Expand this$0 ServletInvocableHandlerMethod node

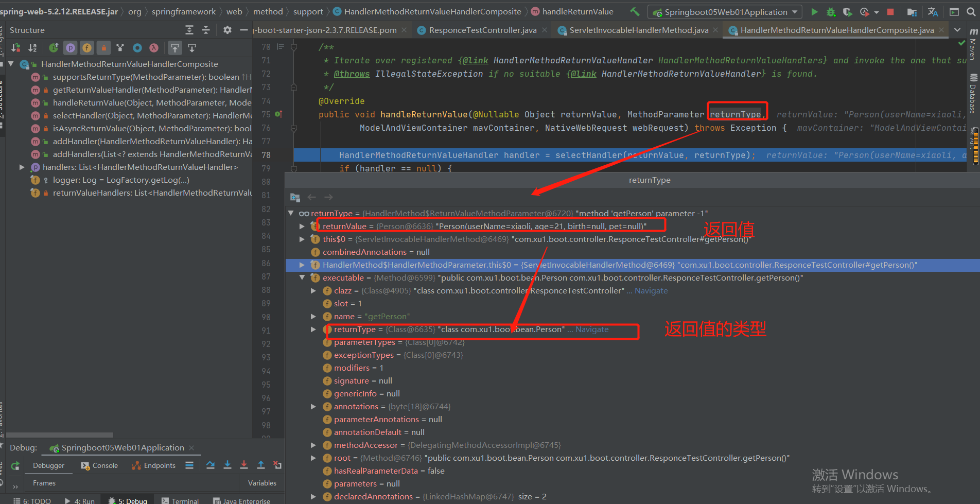pyautogui.click(x=302, y=239)
